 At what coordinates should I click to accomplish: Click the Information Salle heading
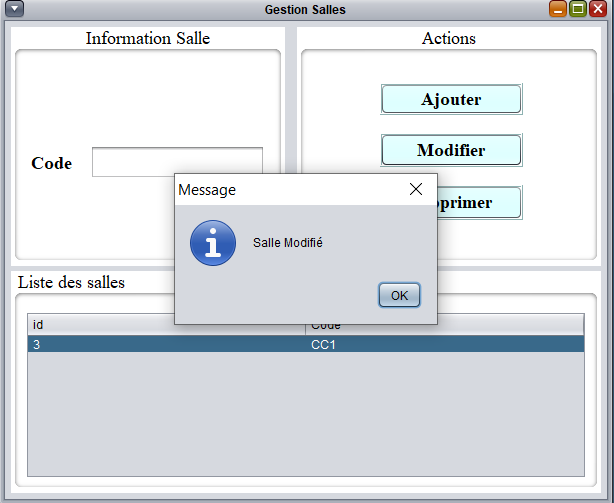(x=148, y=38)
